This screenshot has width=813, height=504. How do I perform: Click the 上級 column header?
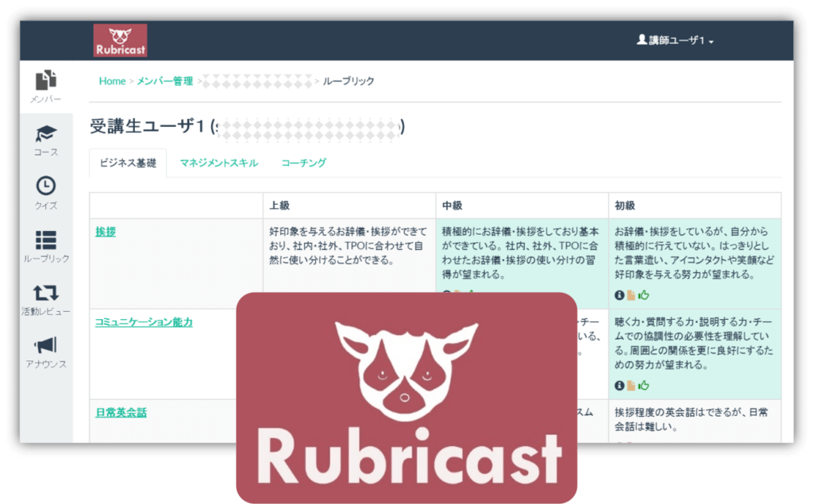(x=349, y=206)
